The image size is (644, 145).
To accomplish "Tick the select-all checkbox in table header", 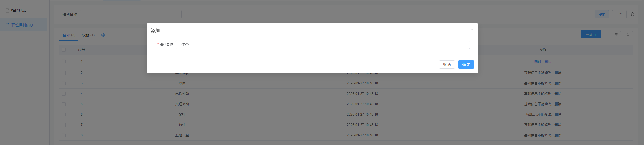I will (x=64, y=50).
